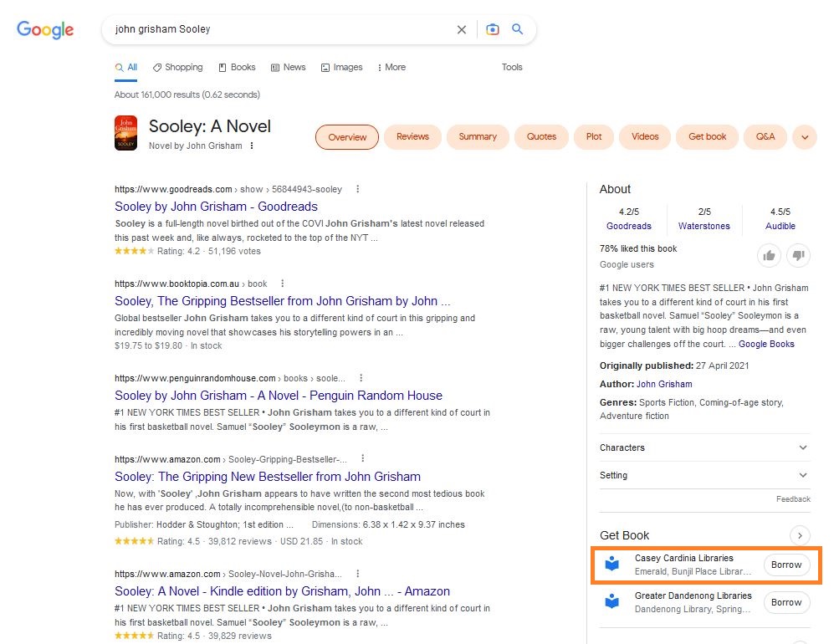Select the Q&A chip
Screen dimensions: 839x644
click(x=765, y=137)
